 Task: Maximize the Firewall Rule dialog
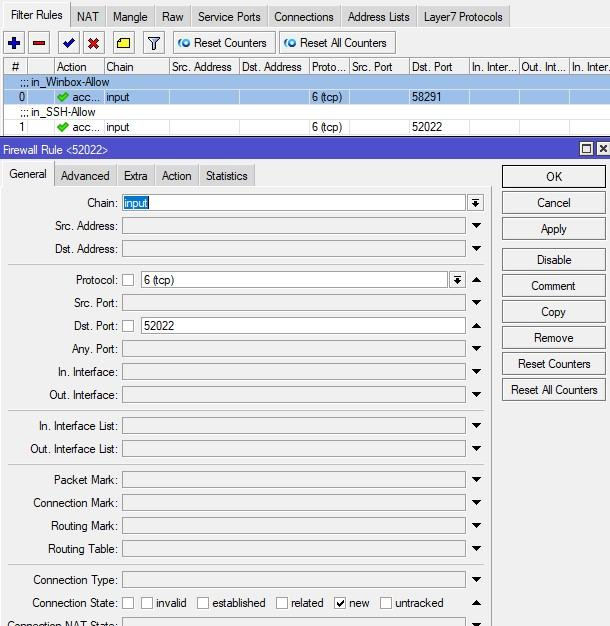pos(586,149)
